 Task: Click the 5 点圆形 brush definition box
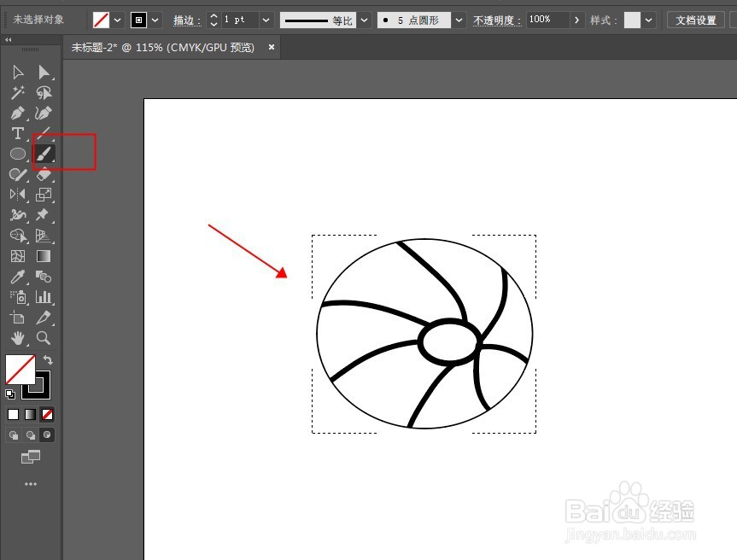coord(414,20)
